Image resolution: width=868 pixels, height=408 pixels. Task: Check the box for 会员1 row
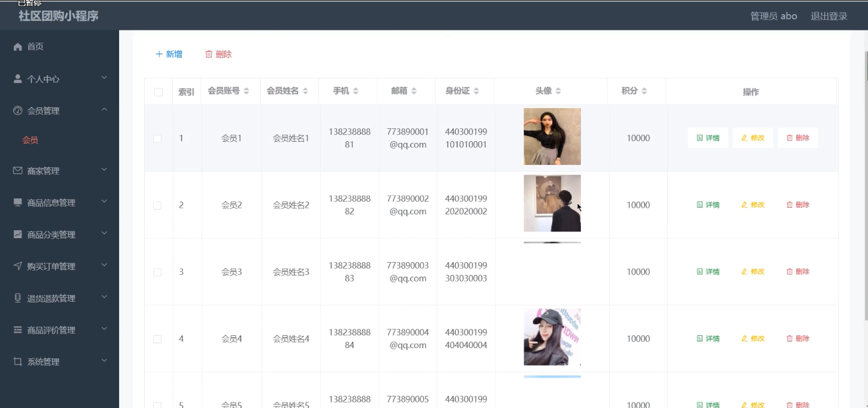pyautogui.click(x=158, y=139)
